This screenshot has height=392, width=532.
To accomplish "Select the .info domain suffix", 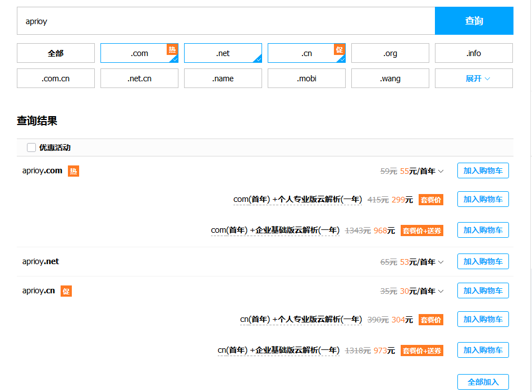I will (x=474, y=53).
